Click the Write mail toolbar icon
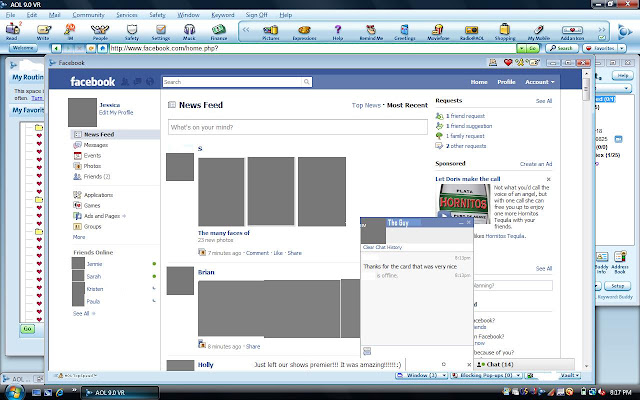This screenshot has width=640, height=400. pyautogui.click(x=43, y=31)
